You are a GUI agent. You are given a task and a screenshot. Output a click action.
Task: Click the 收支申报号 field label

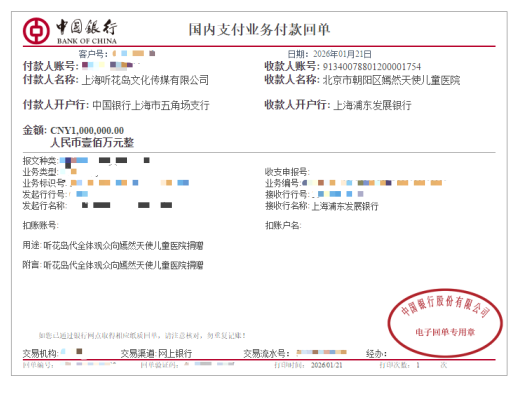tap(287, 172)
